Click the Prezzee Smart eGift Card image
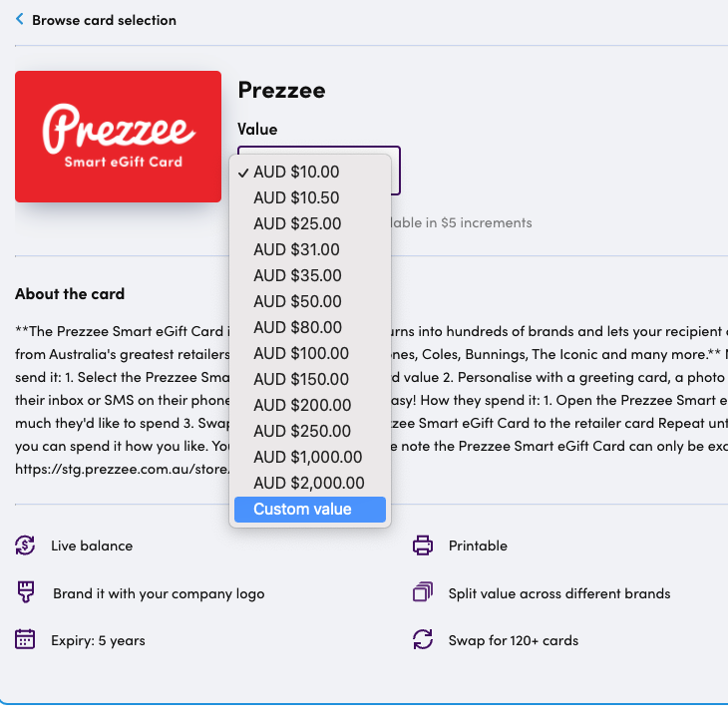Screen dimensions: 728x723 pos(118,137)
